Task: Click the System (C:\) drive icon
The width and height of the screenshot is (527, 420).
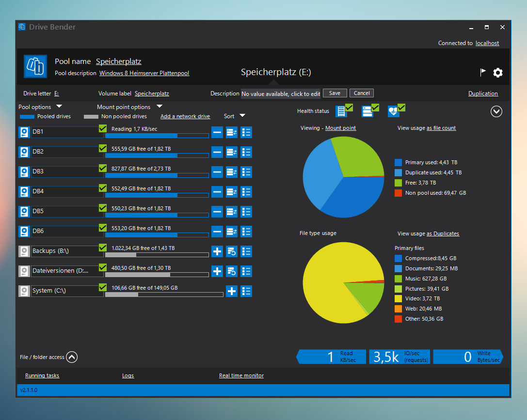Action: pyautogui.click(x=24, y=291)
